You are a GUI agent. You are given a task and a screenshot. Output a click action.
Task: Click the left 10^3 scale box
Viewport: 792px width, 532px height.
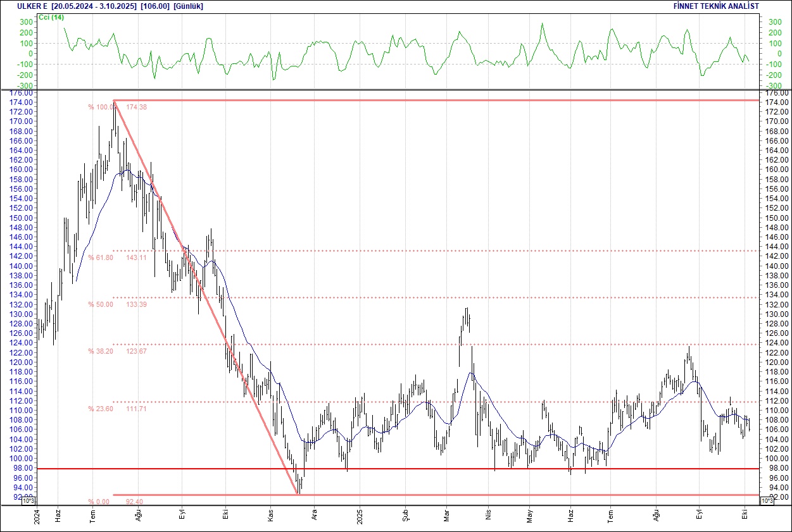pos(30,501)
